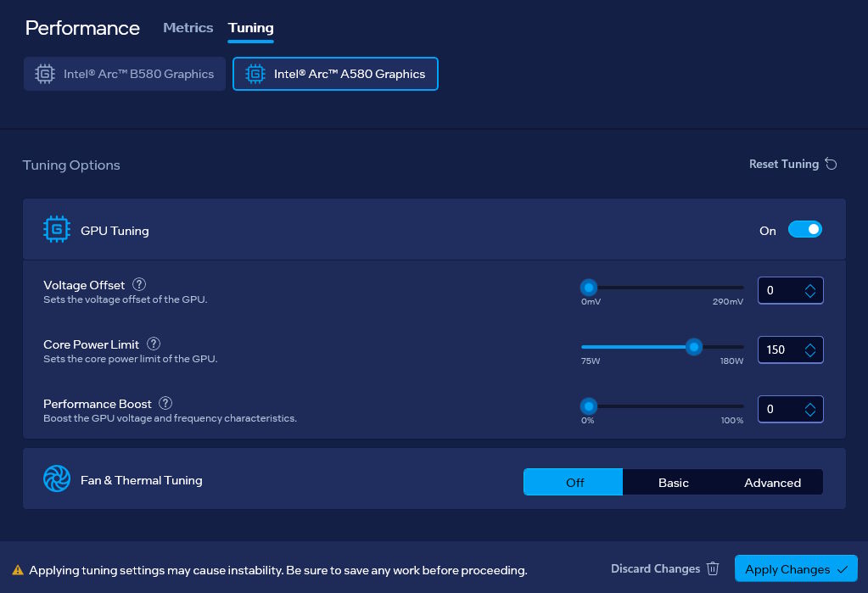Click the trash icon next to Discard Changes
The width and height of the screenshot is (868, 593).
pos(713,568)
